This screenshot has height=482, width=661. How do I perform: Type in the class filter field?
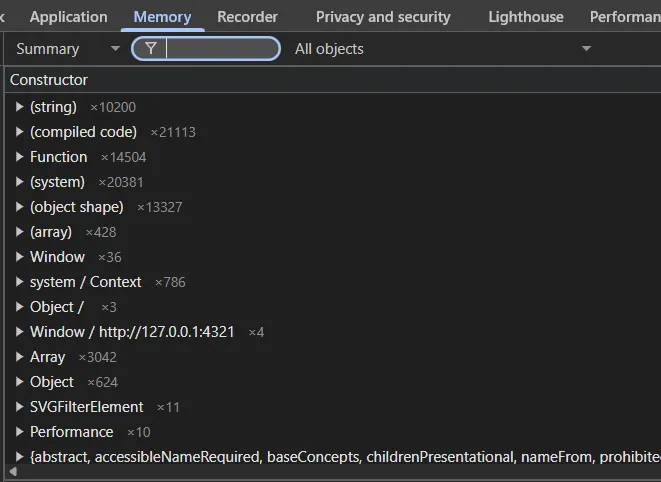tap(221, 49)
